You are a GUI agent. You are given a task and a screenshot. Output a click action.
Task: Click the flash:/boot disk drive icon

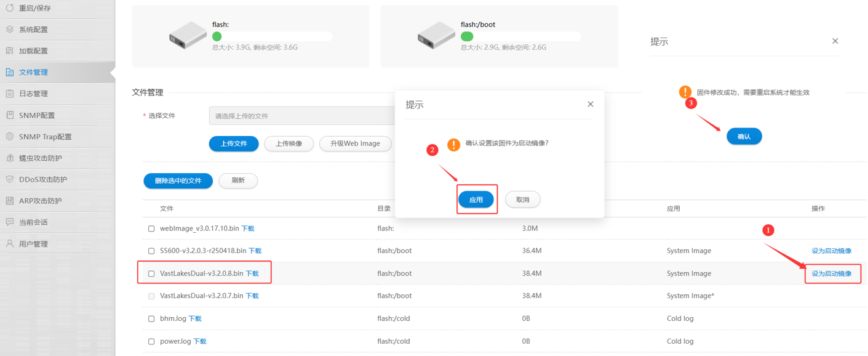coord(436,36)
